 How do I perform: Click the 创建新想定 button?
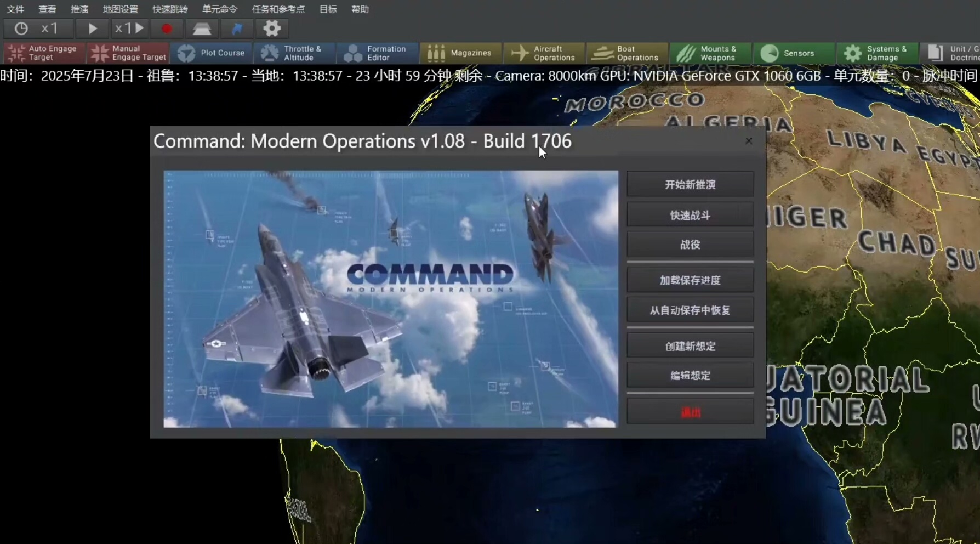coord(690,346)
